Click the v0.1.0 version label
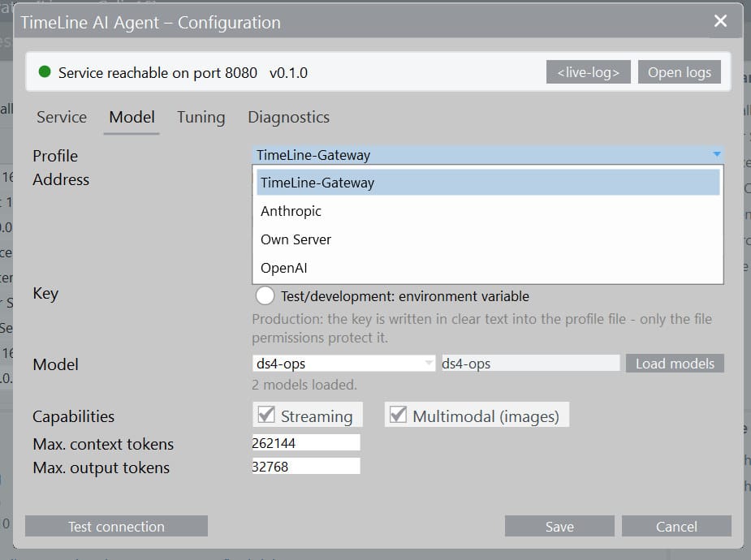Image resolution: width=751 pixels, height=560 pixels. (288, 73)
